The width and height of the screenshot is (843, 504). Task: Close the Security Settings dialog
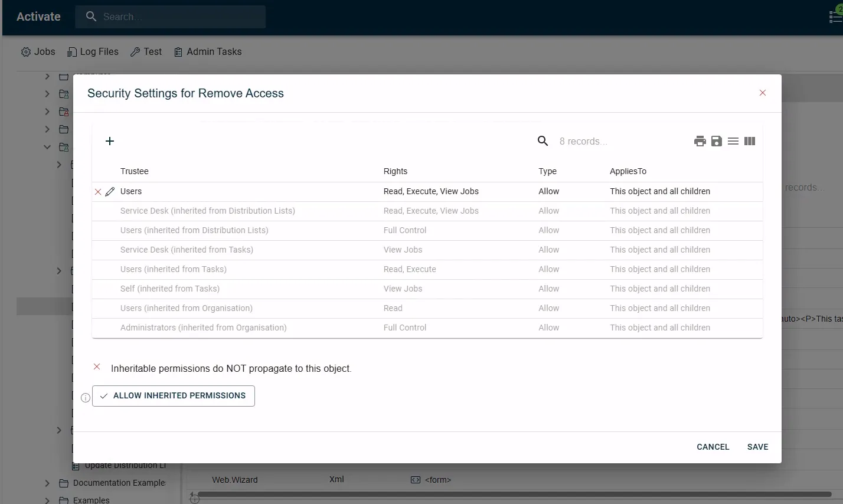(763, 93)
